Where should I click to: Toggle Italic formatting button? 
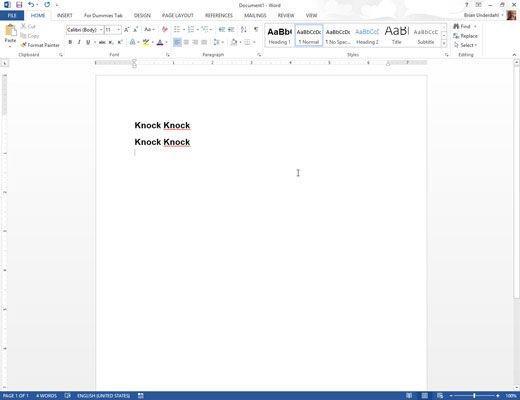pyautogui.click(x=79, y=42)
